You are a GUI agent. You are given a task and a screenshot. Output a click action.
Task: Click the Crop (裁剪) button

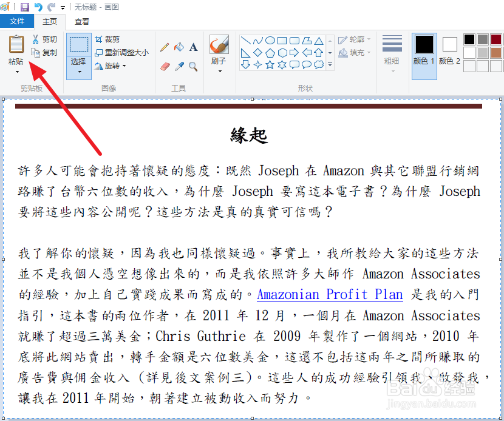[107, 39]
